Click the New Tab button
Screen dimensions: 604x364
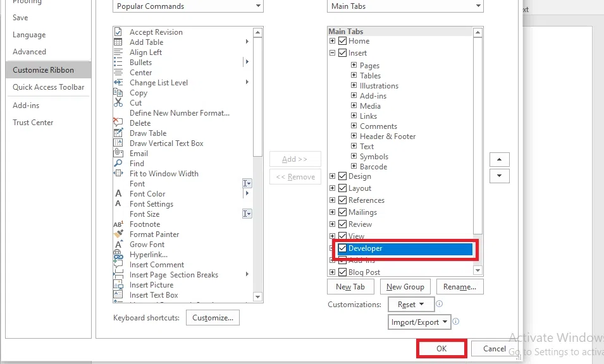350,287
